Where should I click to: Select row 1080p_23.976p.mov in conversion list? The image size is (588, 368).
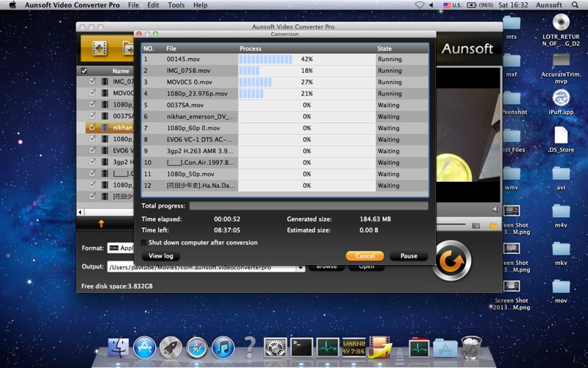click(285, 93)
